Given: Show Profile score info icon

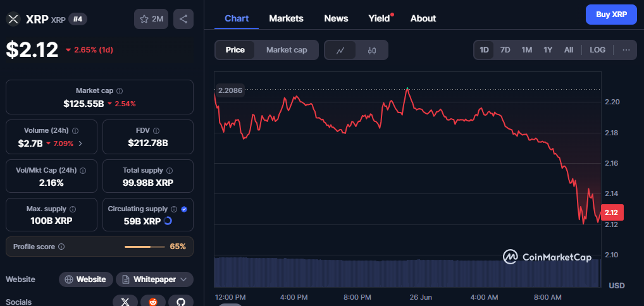Looking at the screenshot, I should [61, 247].
